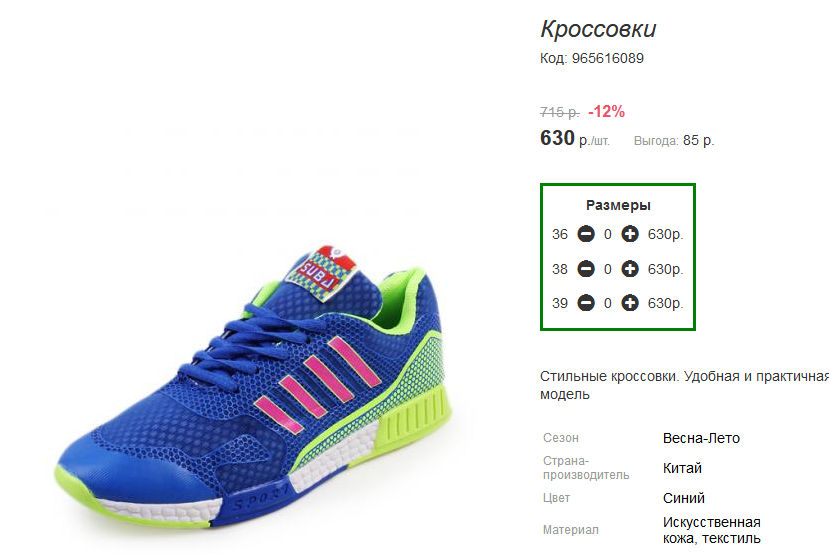
Task: Increase quantity for size 36
Action: [629, 235]
